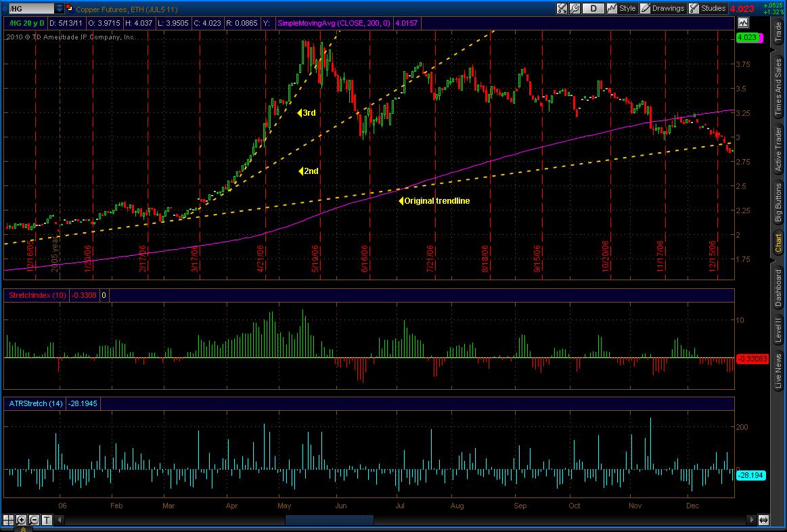Click the zoom in magnifier icon

(22, 520)
